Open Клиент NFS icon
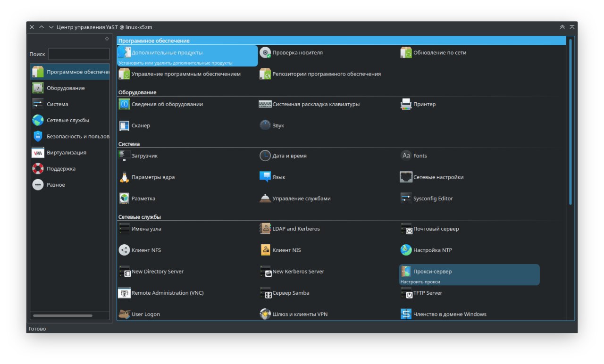 click(124, 250)
